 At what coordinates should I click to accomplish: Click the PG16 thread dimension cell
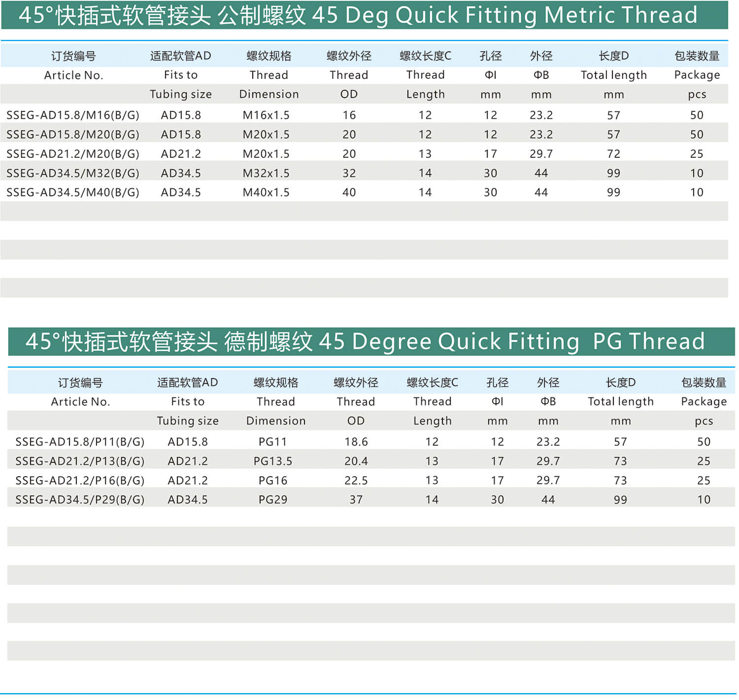273,480
